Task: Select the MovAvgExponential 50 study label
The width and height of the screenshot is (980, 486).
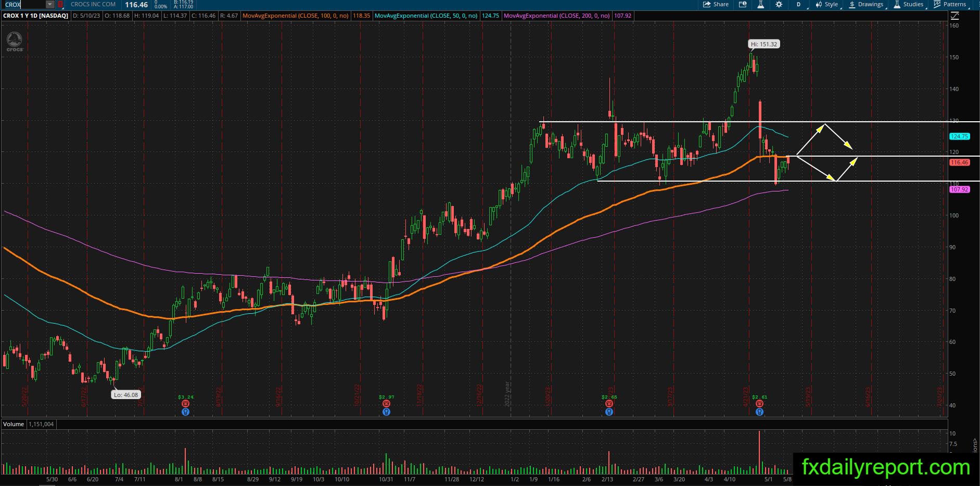Action: (x=426, y=16)
